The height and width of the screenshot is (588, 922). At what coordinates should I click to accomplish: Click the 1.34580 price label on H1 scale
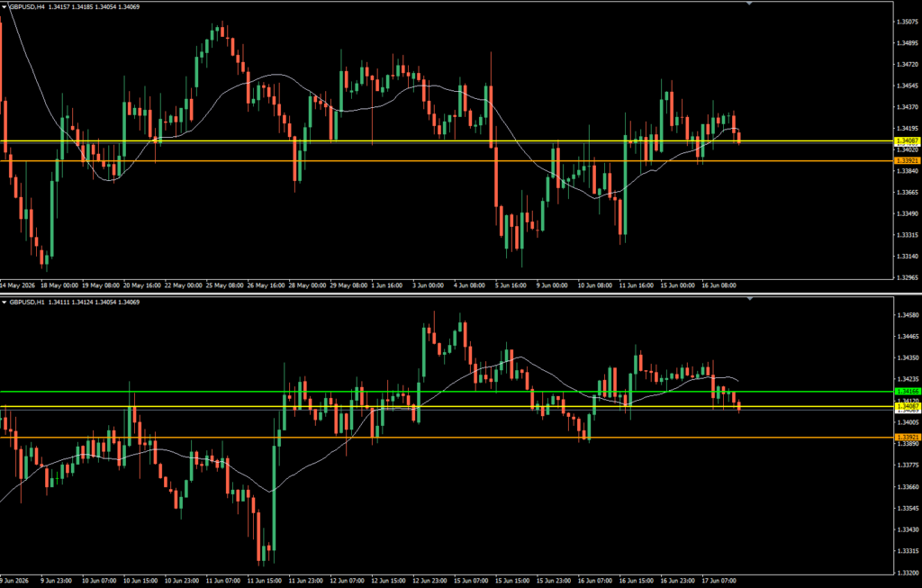coord(908,315)
